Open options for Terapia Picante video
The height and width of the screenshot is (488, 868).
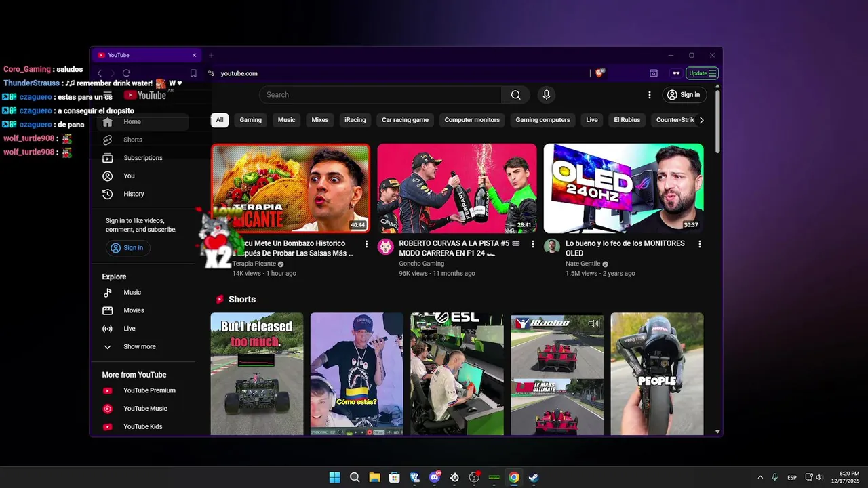tap(367, 244)
